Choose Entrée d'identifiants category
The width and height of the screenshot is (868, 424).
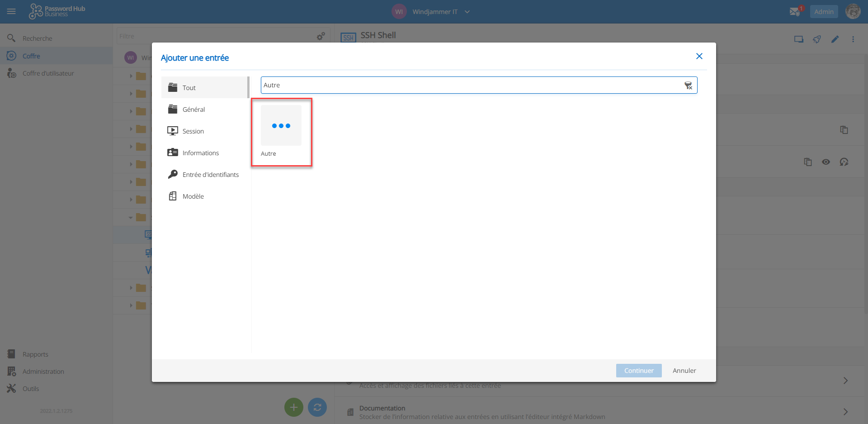click(205, 175)
